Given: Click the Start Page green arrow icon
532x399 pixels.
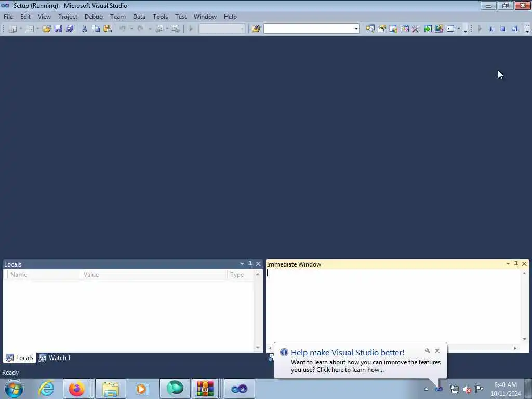Looking at the screenshot, I should point(428,29).
